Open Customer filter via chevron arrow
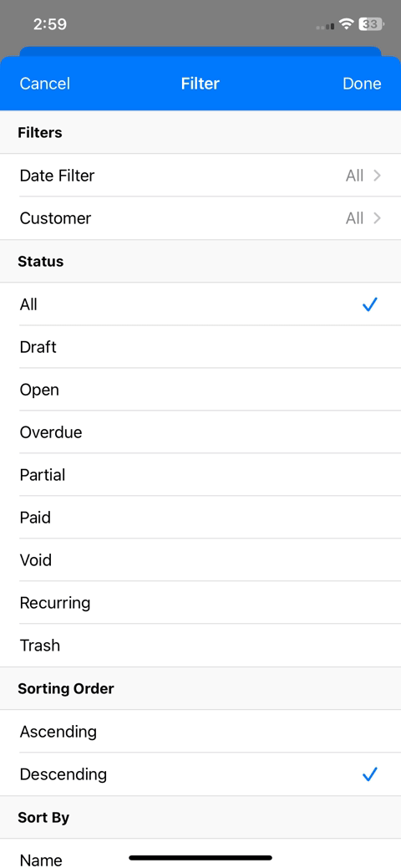The image size is (401, 868). [x=378, y=218]
